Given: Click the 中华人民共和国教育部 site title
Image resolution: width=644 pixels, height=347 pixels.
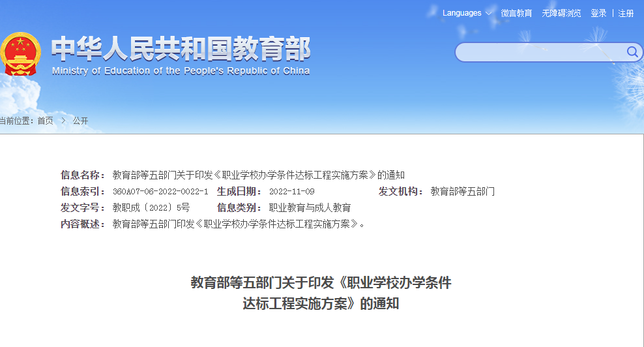Looking at the screenshot, I should [x=181, y=49].
